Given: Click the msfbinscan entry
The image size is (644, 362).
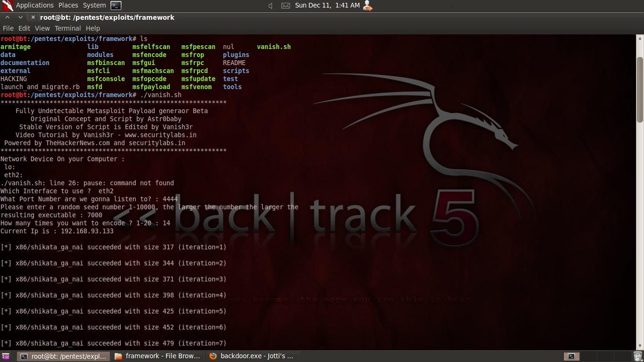Looking at the screenshot, I should (106, 63).
